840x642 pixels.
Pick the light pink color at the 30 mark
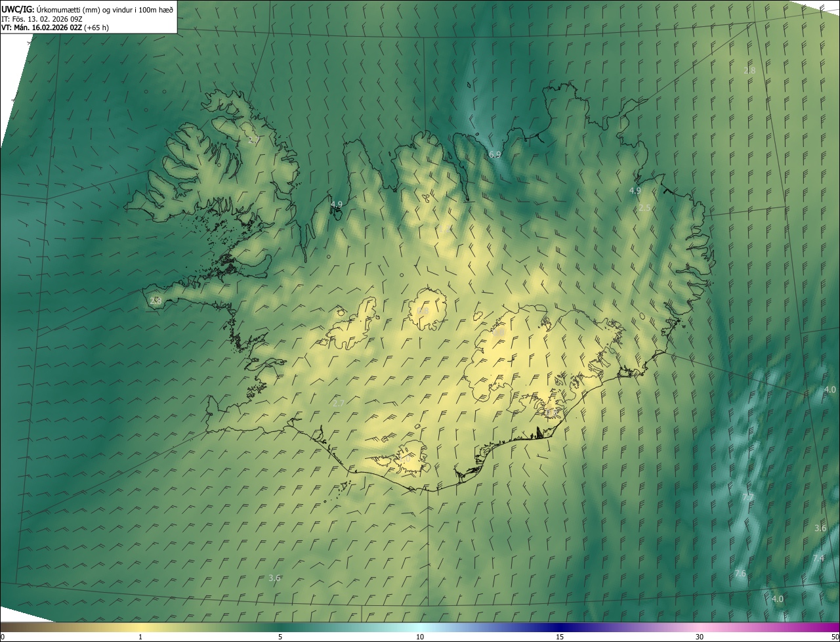(x=700, y=627)
